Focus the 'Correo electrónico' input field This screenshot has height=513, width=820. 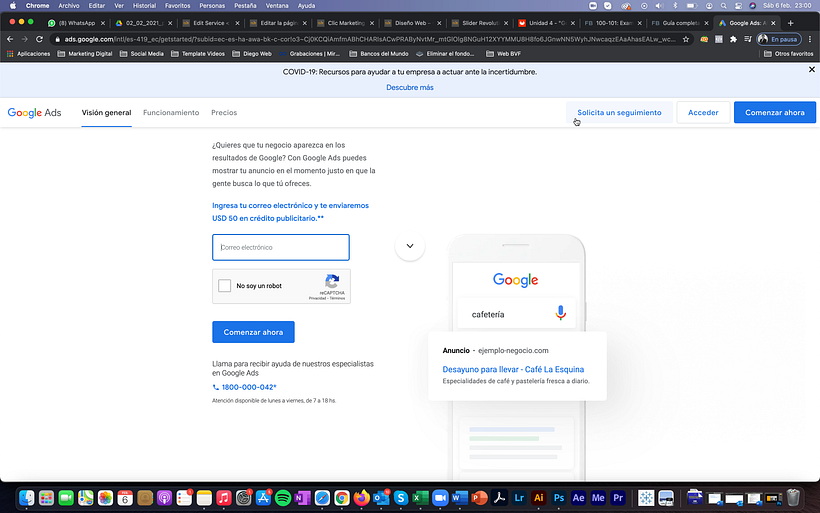point(281,247)
